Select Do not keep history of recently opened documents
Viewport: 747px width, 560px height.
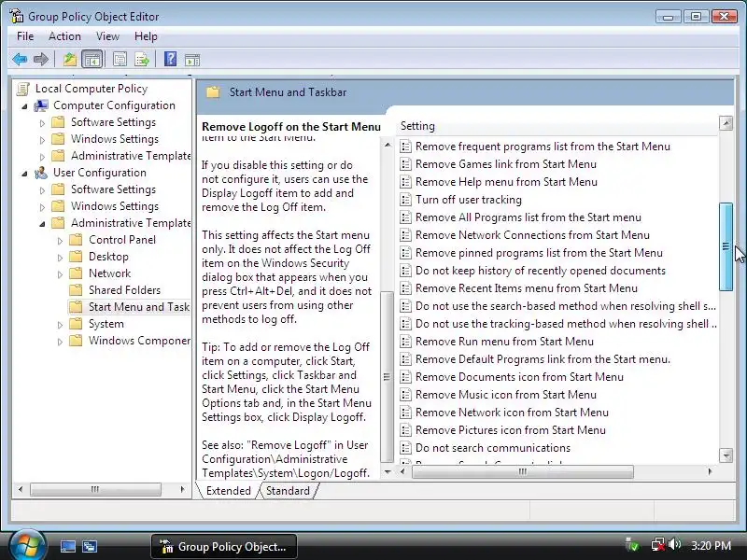point(541,271)
